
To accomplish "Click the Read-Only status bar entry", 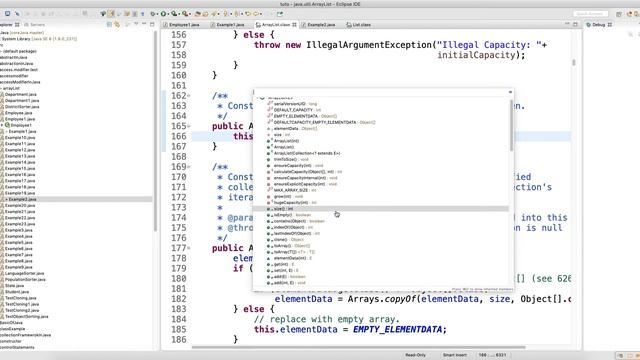I will [415, 355].
